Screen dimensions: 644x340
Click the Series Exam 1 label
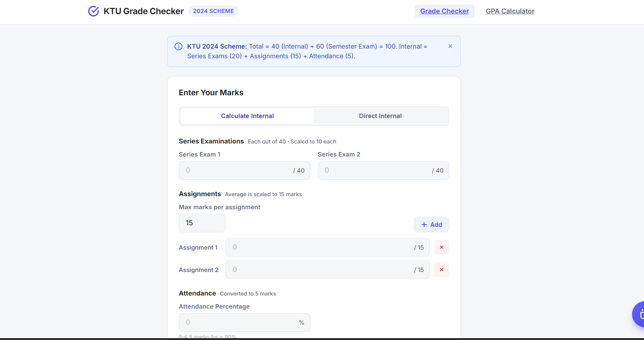[200, 154]
